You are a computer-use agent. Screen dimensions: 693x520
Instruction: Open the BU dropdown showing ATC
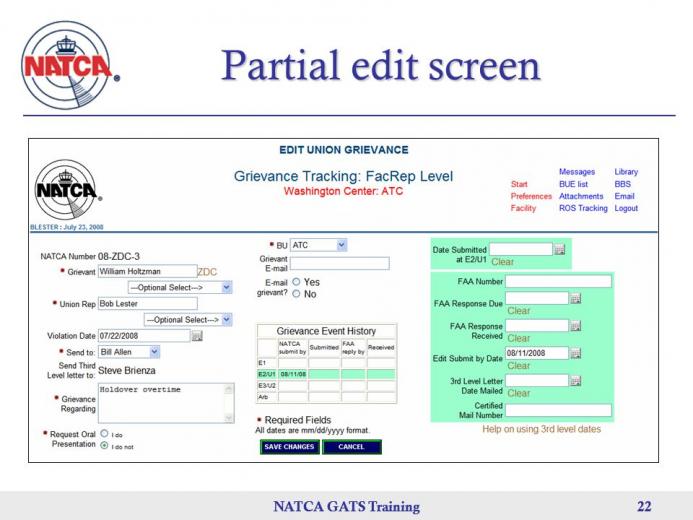[x=319, y=245]
